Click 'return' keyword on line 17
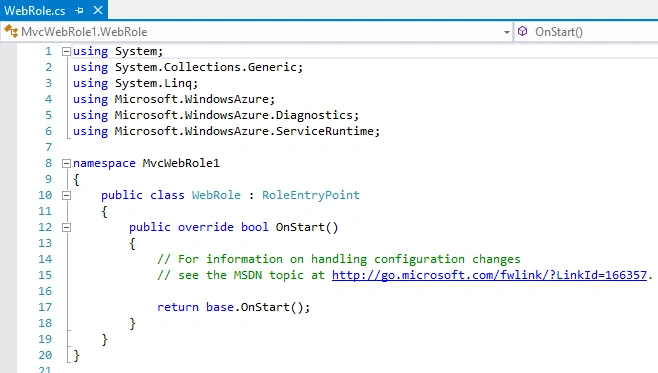Screen dimensions: 658x373 178,307
